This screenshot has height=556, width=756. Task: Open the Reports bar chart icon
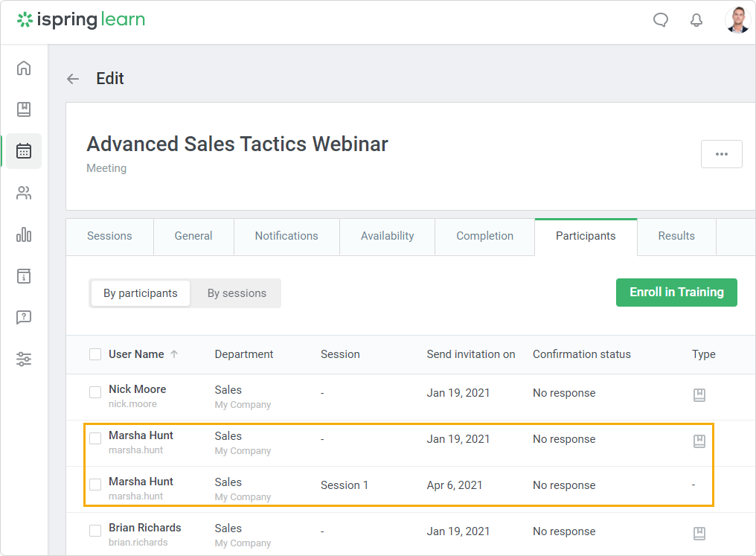click(x=24, y=235)
